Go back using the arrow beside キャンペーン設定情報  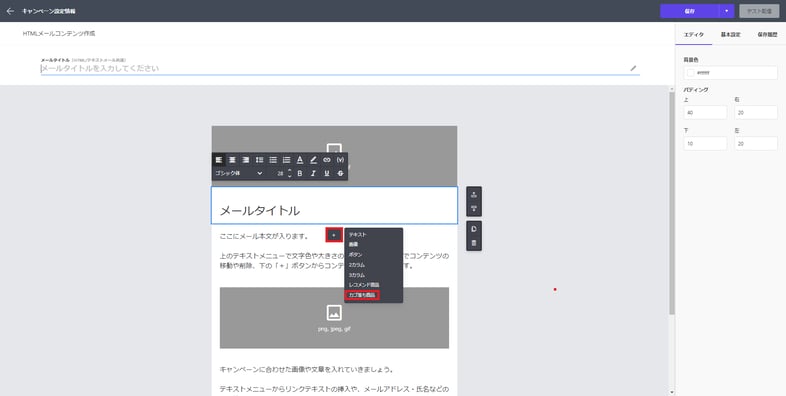(x=10, y=11)
